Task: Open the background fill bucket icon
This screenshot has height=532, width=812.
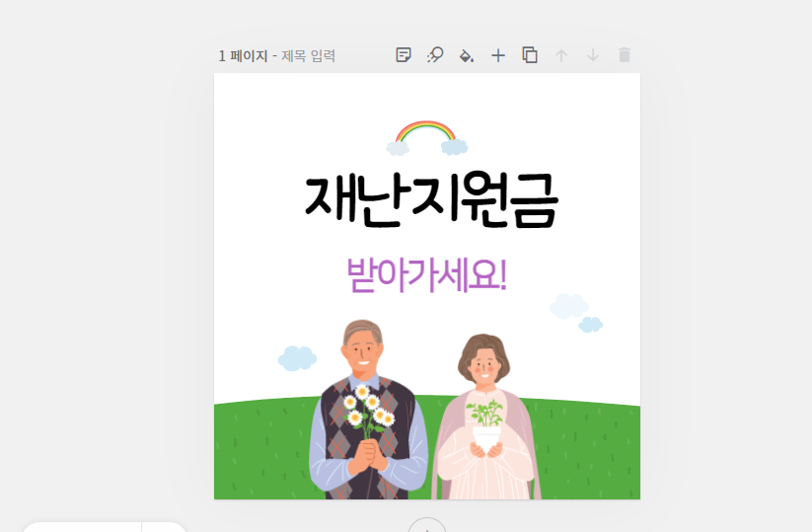Action: [x=467, y=55]
